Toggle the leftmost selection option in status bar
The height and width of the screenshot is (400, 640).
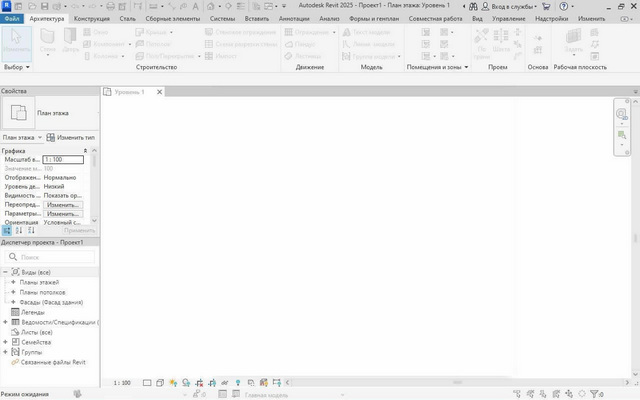[x=516, y=394]
